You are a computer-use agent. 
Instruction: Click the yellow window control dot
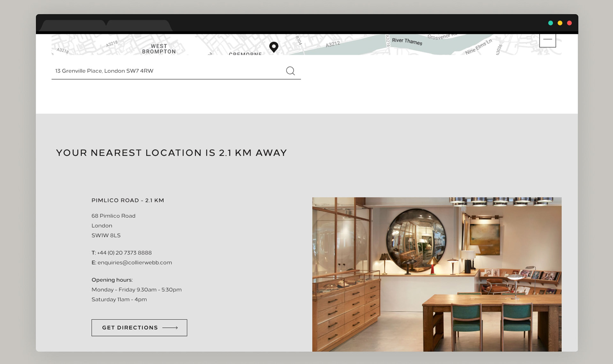tap(560, 23)
